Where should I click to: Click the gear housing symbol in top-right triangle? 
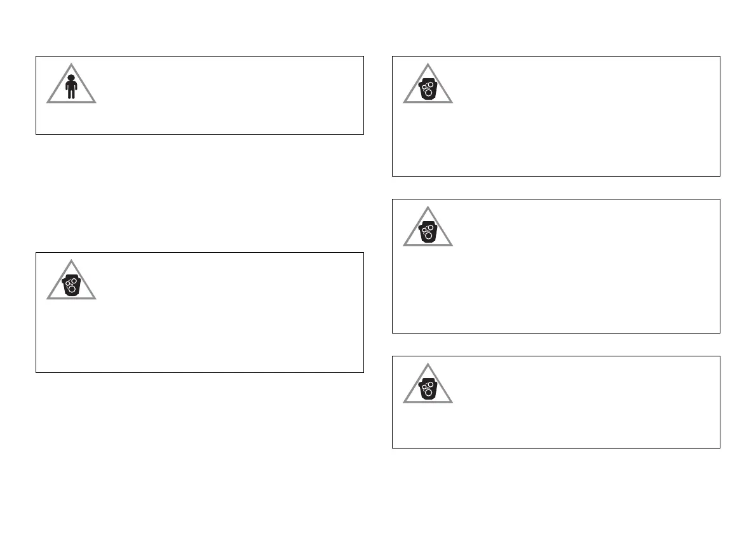pyautogui.click(x=428, y=89)
